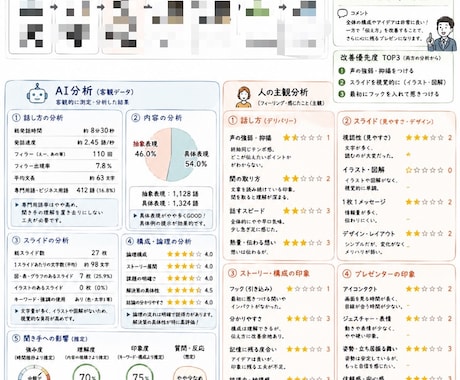
Task: Click circled 1 before 話し方 (デリバリー)
Action: click(233, 120)
